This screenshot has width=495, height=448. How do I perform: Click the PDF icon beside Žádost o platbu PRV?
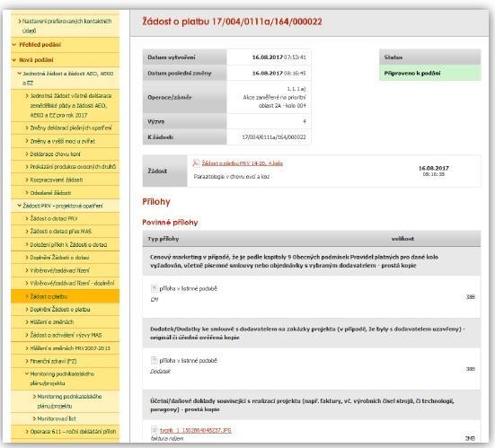[x=196, y=163]
